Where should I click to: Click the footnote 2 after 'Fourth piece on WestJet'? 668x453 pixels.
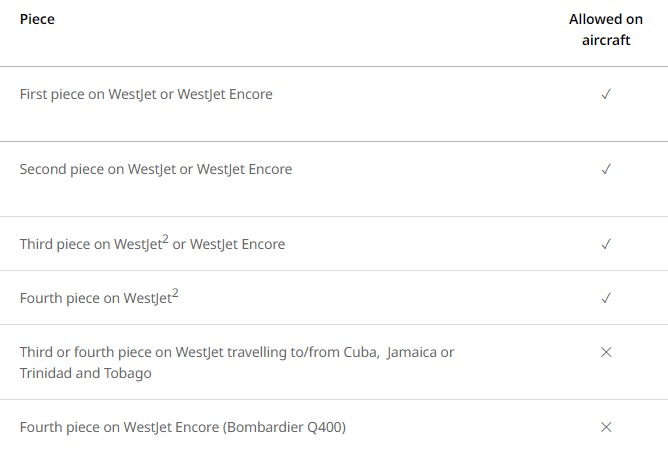coord(175,293)
